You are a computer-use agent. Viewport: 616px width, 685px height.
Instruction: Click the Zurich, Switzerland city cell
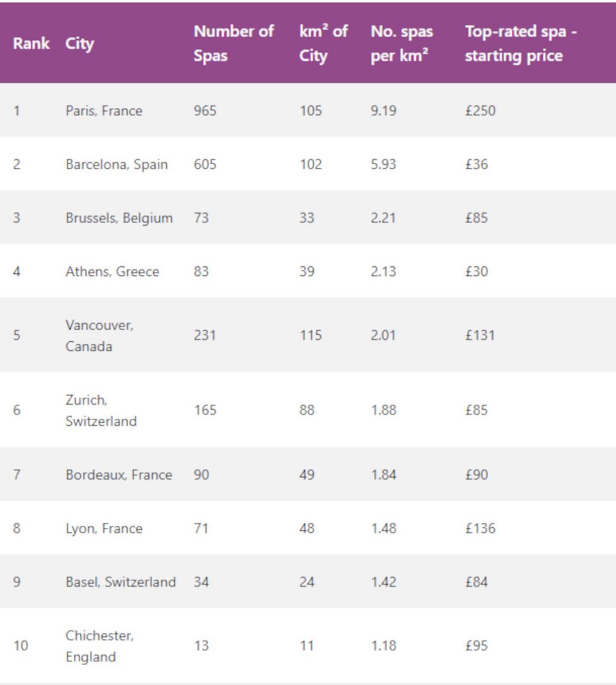(101, 410)
